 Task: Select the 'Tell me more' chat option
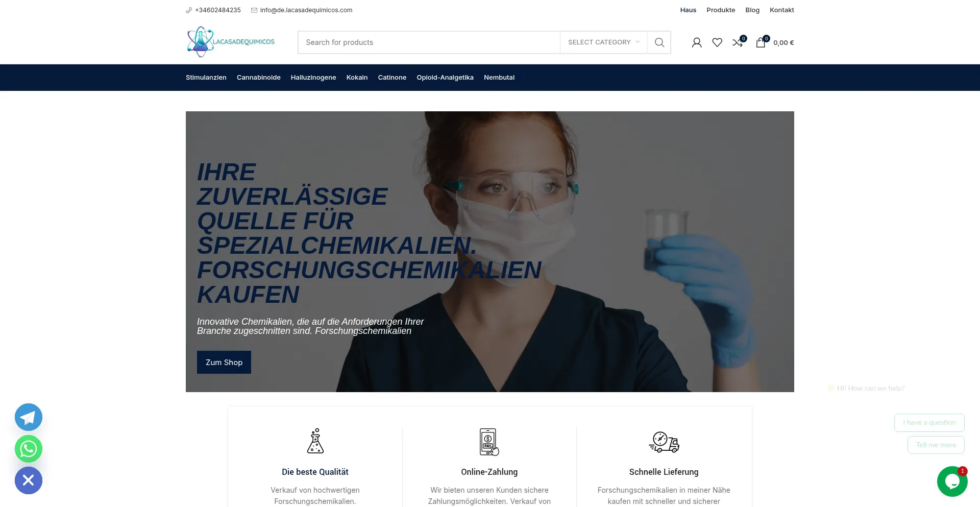click(x=936, y=445)
